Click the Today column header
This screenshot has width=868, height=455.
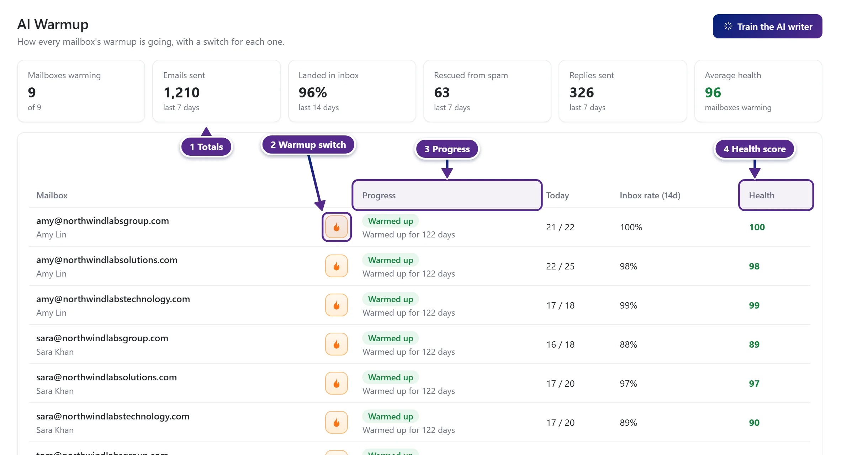[557, 196]
